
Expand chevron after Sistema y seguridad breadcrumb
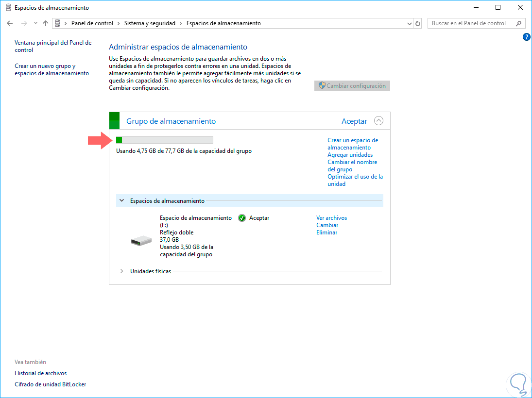pos(181,23)
